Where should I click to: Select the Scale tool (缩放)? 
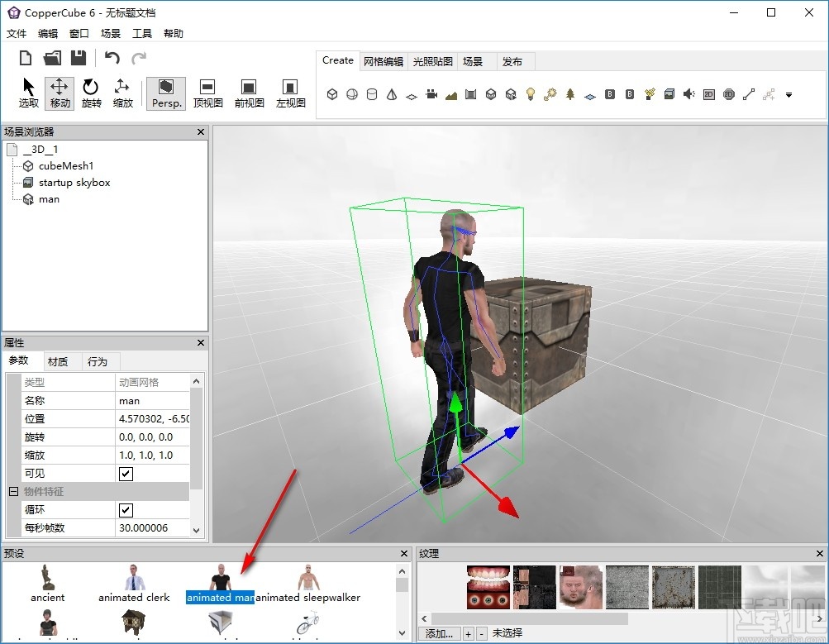click(123, 93)
